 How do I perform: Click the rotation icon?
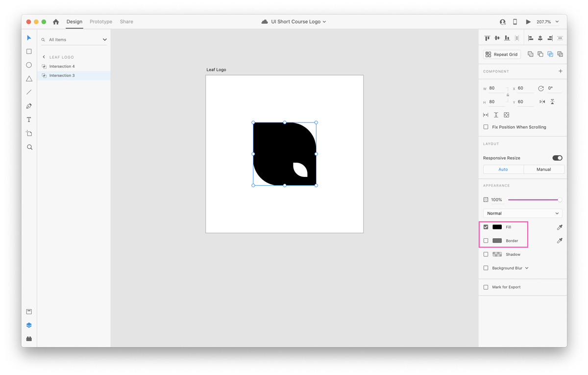[541, 88]
